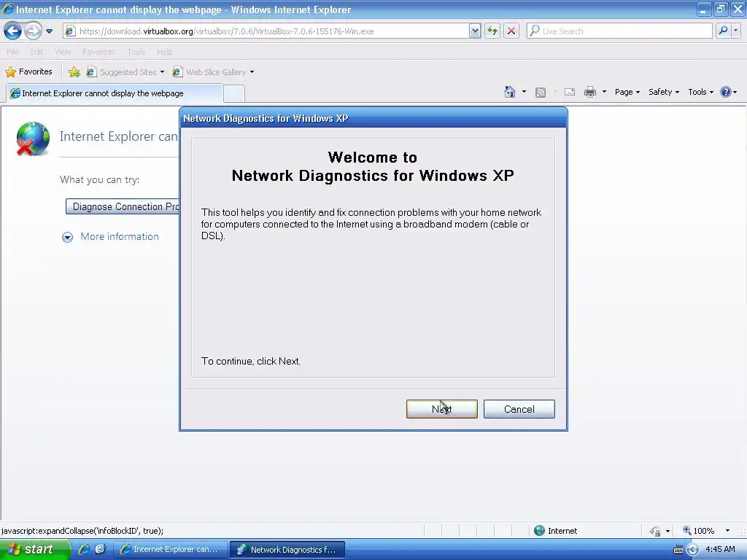Viewport: 747px width, 560px height.
Task: Expand the More information section arrow
Action: [x=68, y=237]
